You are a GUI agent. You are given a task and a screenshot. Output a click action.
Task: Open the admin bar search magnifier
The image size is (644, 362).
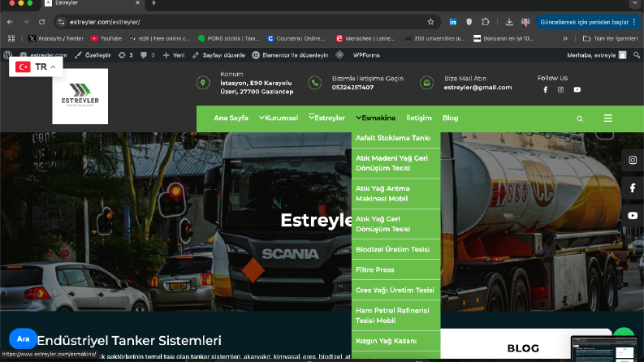(x=637, y=55)
